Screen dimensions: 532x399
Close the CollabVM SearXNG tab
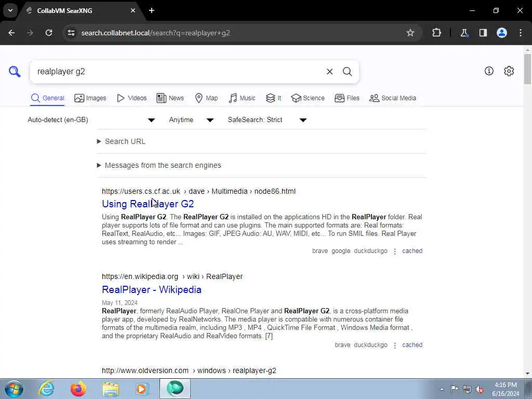(x=133, y=10)
